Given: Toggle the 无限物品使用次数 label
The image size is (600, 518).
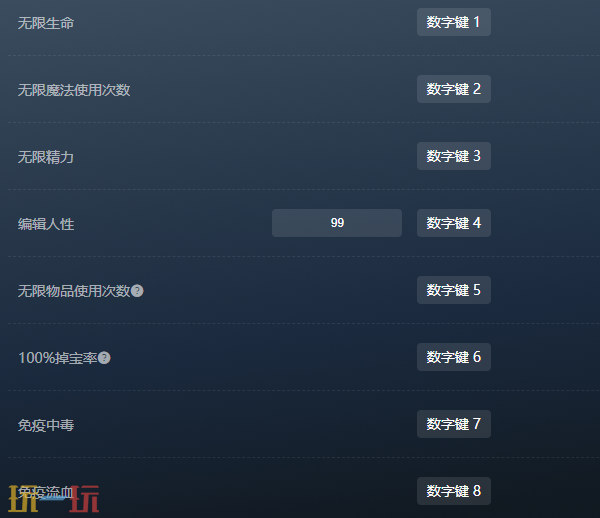Looking at the screenshot, I should (74, 291).
